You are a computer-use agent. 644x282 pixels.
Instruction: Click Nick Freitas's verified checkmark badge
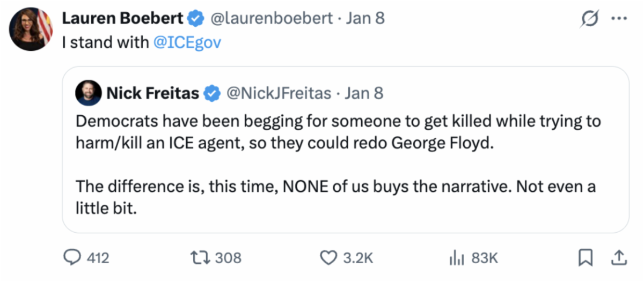pyautogui.click(x=213, y=93)
